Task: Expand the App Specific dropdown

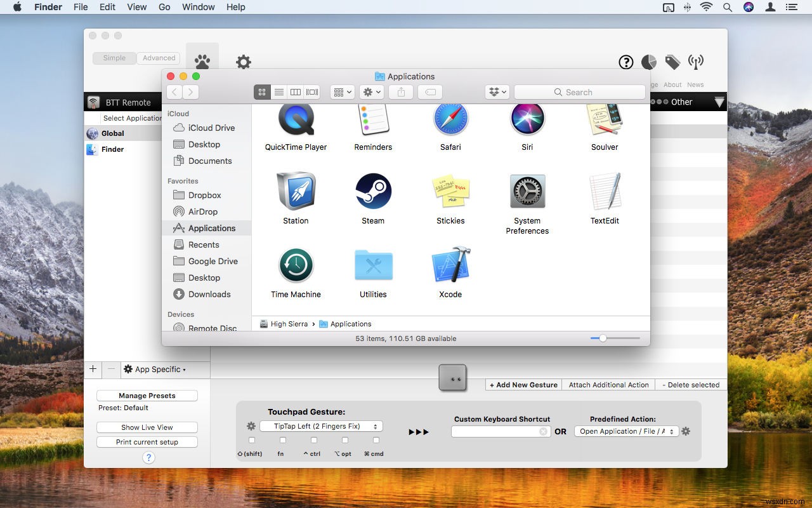Action: 156,369
